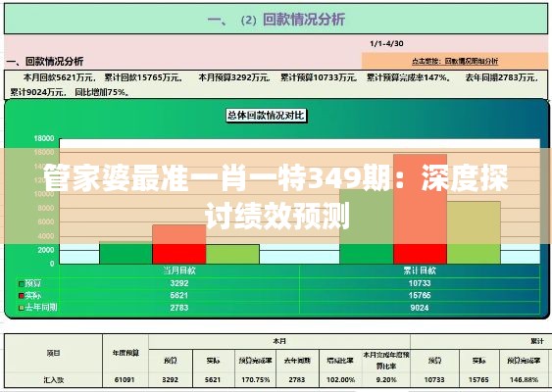Click 15765 in the 汇入款 table row

478,380
